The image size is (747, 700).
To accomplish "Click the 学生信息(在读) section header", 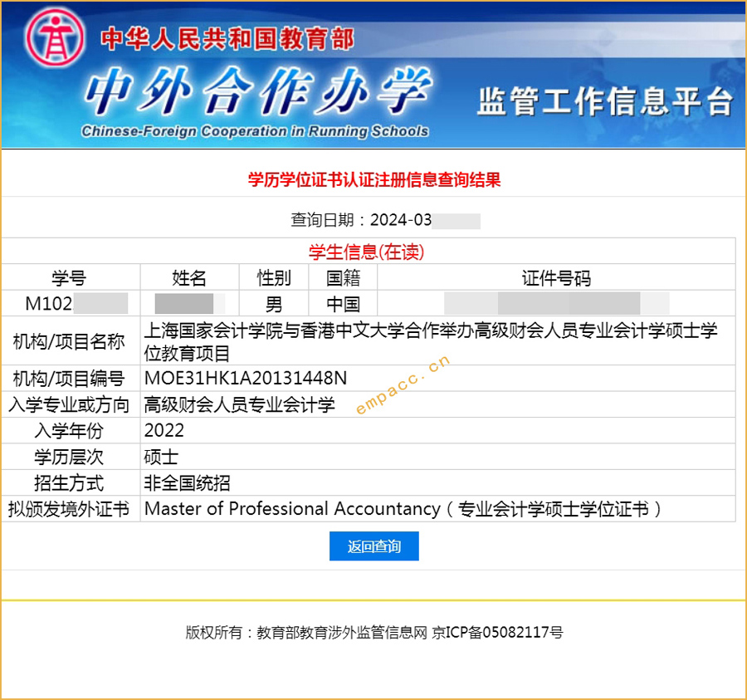I will coord(366,252).
